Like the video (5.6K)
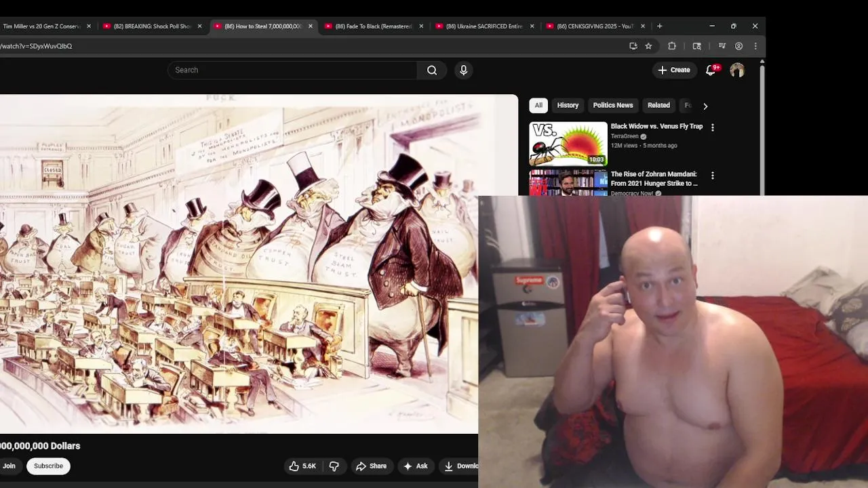 302,466
